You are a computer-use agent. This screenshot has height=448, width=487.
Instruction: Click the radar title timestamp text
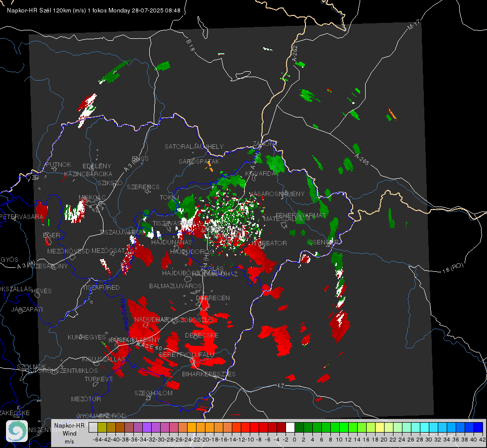(94, 10)
